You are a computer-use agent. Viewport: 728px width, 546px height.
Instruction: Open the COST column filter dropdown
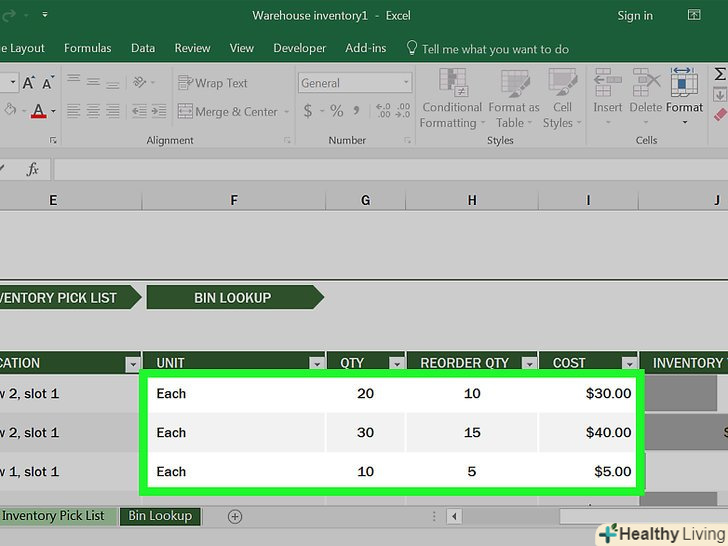coord(629,364)
